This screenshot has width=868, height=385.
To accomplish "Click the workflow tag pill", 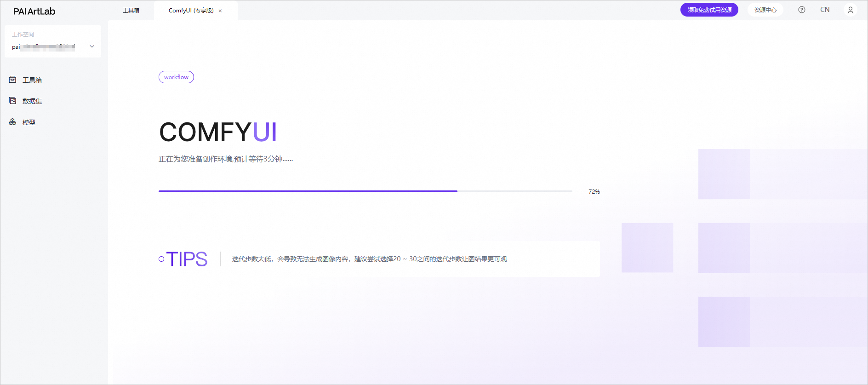I will [x=176, y=77].
